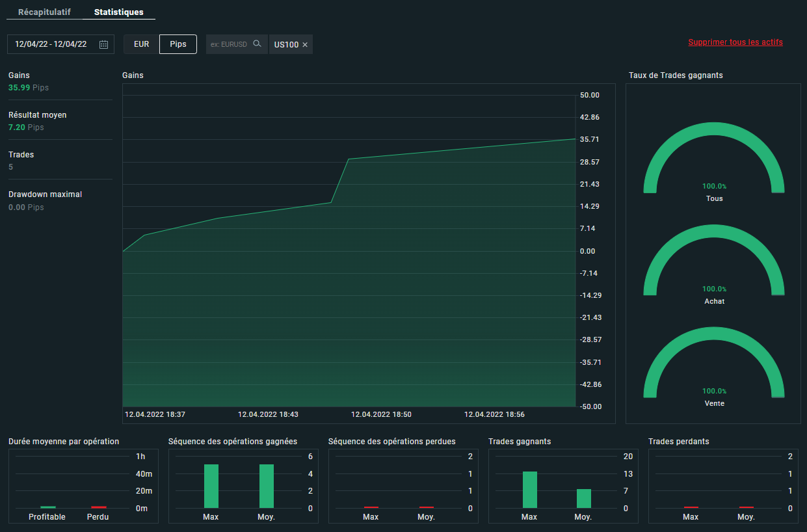
Task: Click the Achat win-rate gauge
Action: pyautogui.click(x=714, y=262)
